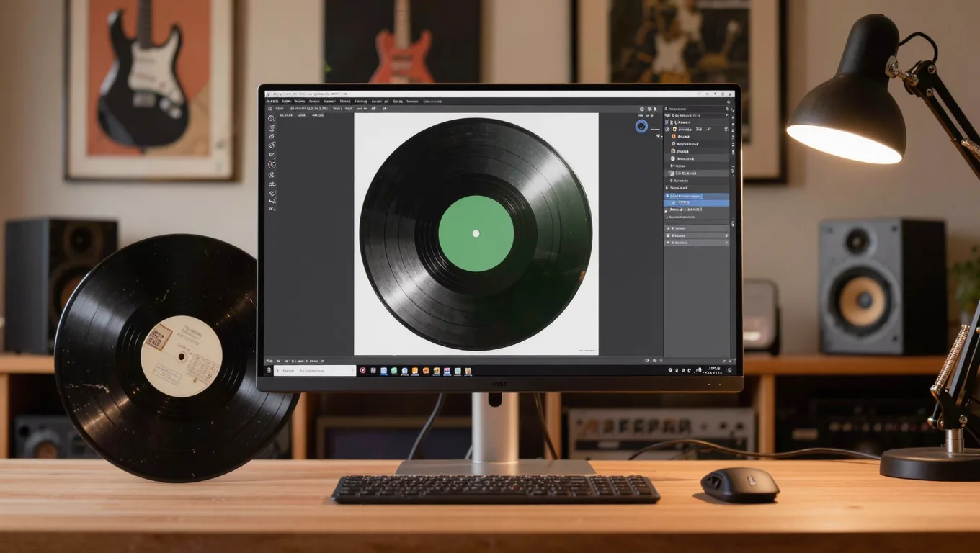Viewport: 980px width, 553px height.
Task: Select the bottommost tool in the left toolbox
Action: [272, 208]
